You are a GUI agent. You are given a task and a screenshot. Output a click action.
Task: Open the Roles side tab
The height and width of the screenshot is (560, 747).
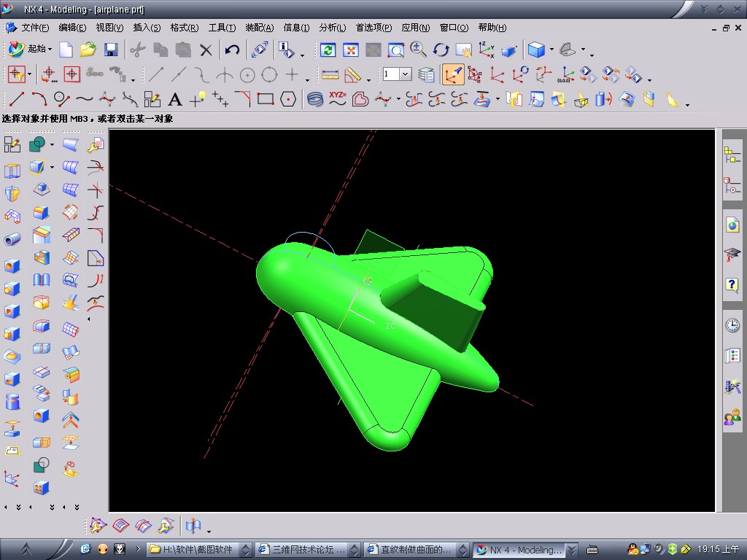732,417
